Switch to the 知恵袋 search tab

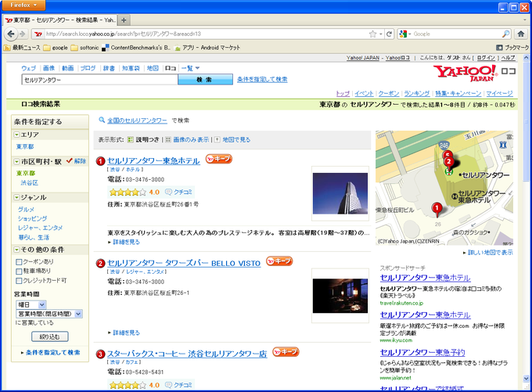131,68
